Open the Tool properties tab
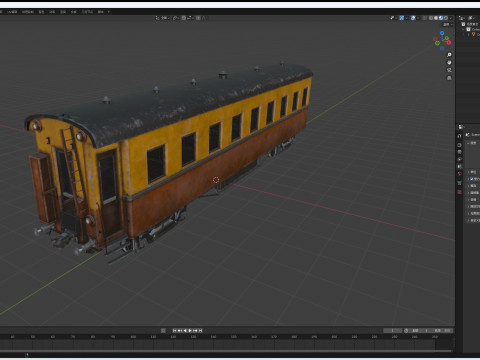 (x=460, y=136)
